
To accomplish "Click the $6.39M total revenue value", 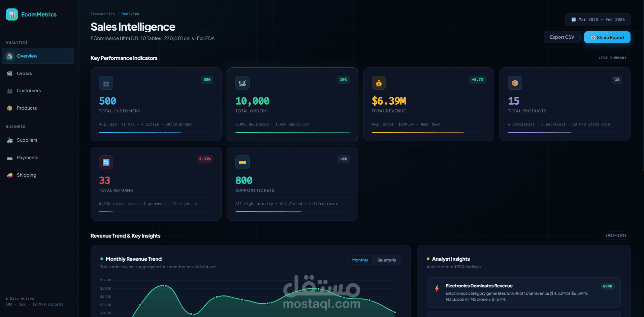I will (389, 101).
